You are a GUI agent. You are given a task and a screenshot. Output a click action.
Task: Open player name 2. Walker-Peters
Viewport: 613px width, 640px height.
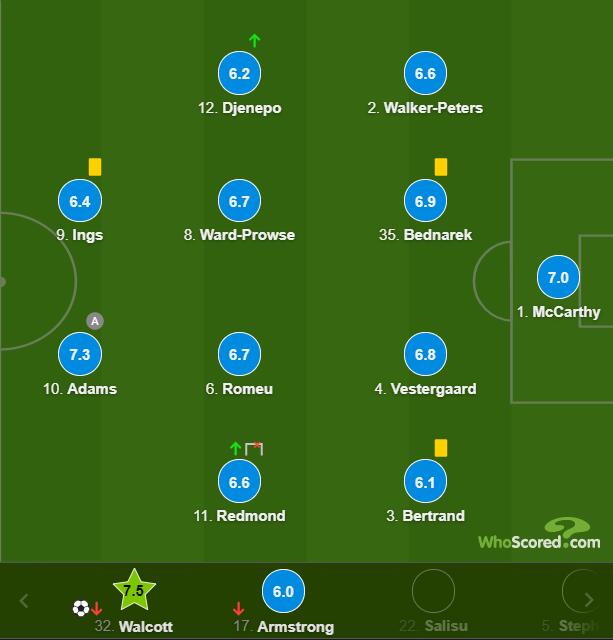point(425,108)
